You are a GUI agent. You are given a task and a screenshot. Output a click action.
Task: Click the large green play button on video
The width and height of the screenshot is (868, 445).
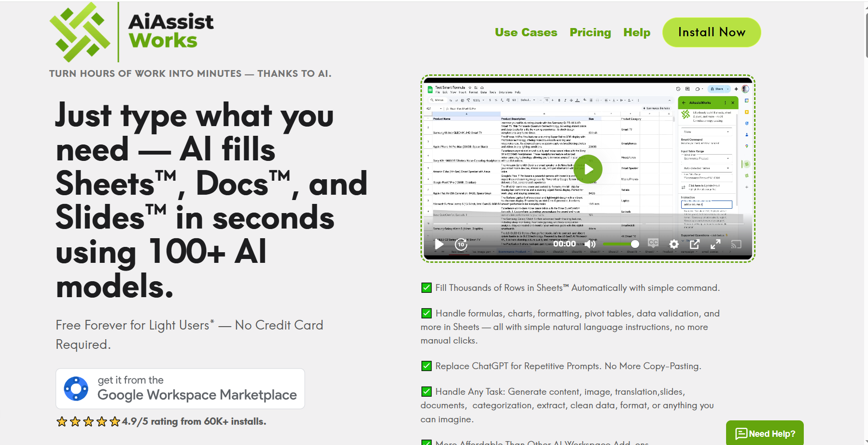(x=588, y=169)
